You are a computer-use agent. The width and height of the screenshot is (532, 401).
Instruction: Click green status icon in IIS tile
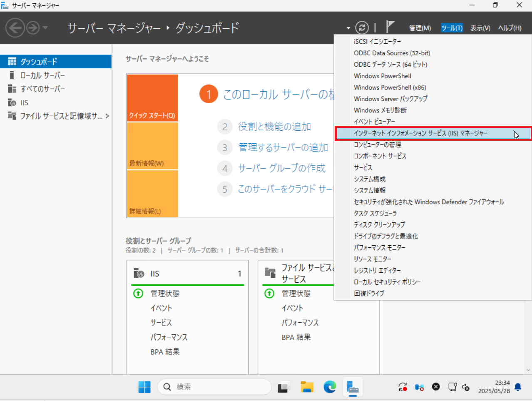[138, 294]
